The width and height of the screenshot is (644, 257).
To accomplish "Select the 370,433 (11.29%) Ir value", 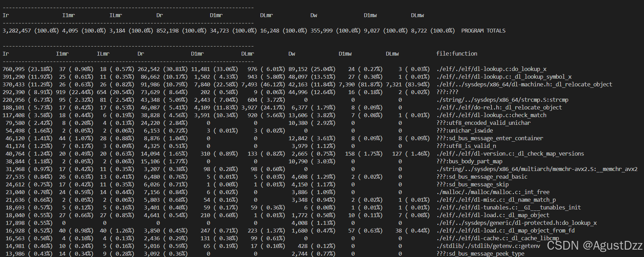I will 28,85.
